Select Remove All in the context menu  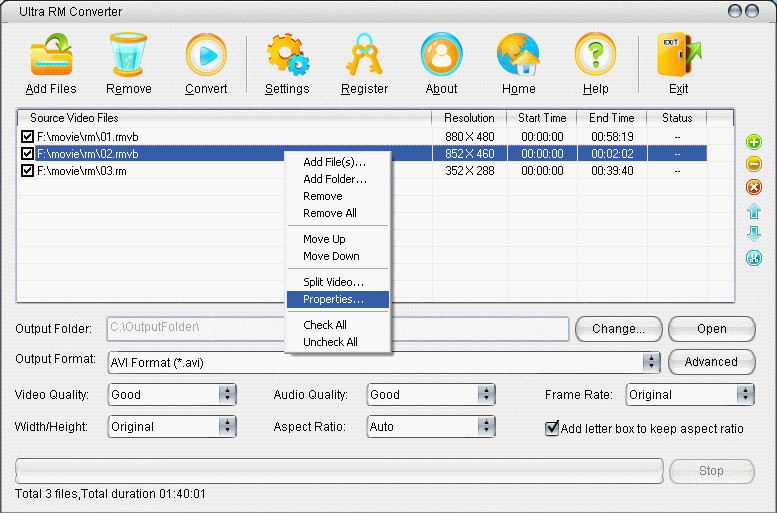tap(338, 213)
